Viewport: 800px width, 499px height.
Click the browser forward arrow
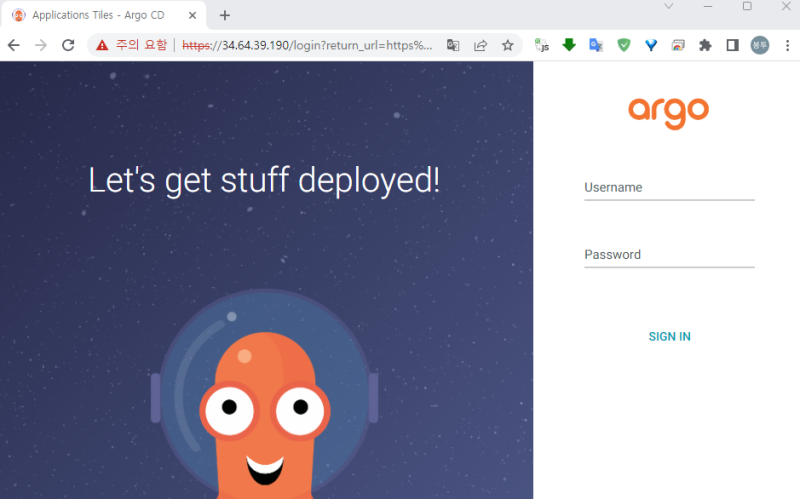[x=41, y=45]
